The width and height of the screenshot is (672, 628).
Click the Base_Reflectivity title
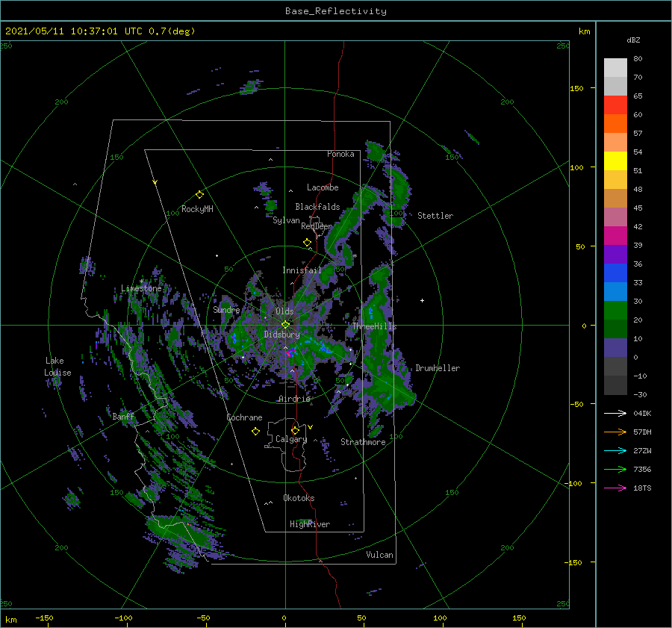pos(336,11)
